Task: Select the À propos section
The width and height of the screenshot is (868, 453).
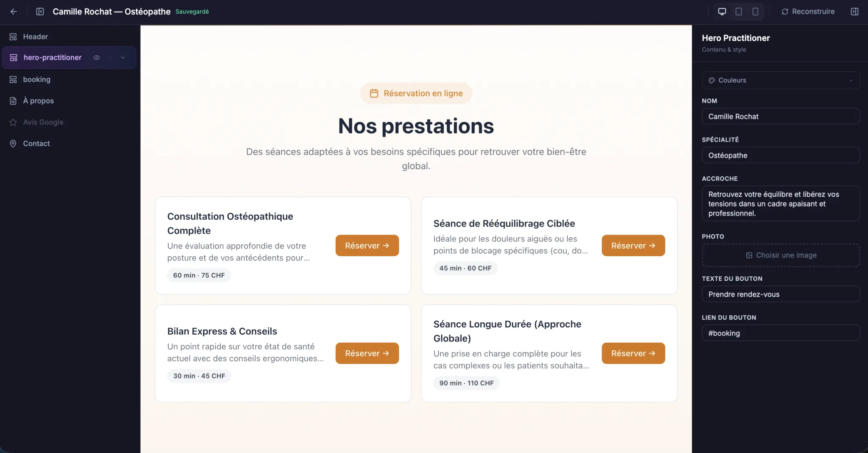Action: point(69,101)
